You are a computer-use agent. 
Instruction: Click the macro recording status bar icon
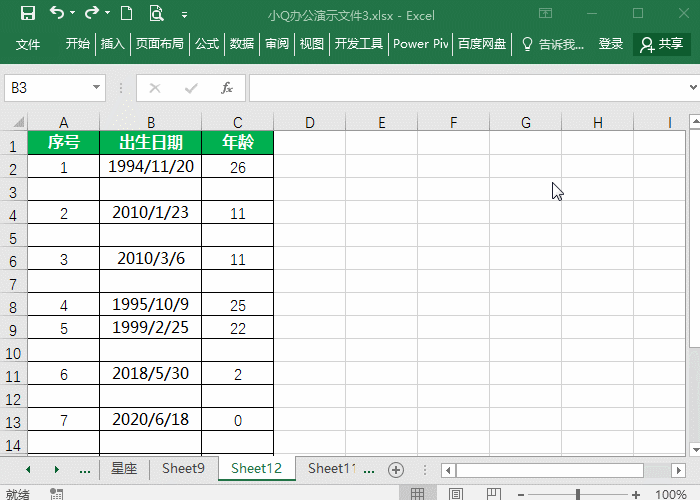pyautogui.click(x=56, y=494)
